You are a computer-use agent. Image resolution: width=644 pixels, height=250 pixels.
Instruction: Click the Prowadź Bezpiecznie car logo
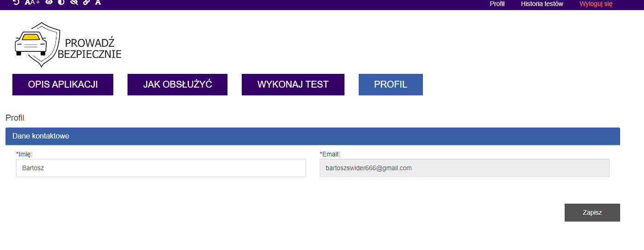pos(37,44)
